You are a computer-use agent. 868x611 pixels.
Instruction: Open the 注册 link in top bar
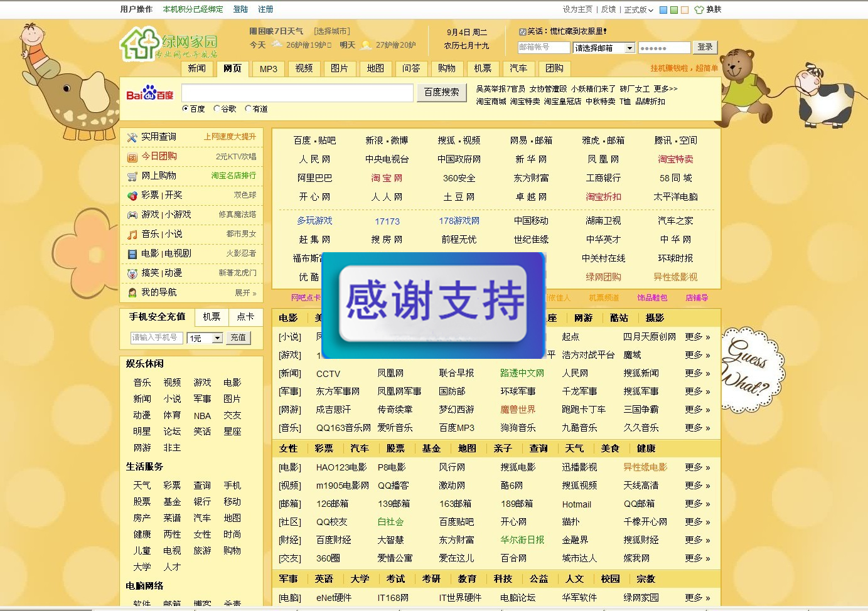[x=265, y=9]
